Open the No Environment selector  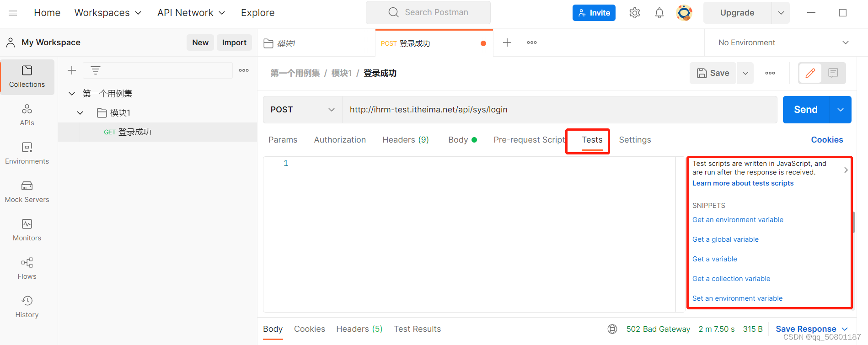(783, 42)
